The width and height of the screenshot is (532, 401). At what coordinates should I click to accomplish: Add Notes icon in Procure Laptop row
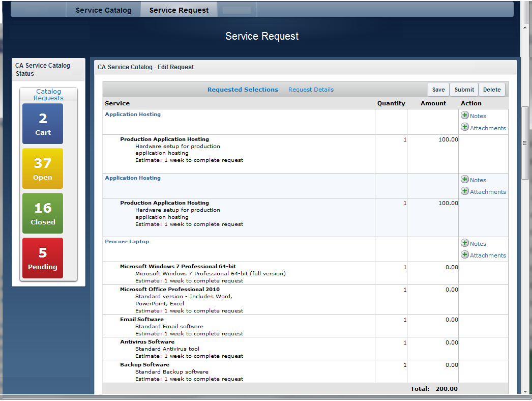pyautogui.click(x=465, y=243)
